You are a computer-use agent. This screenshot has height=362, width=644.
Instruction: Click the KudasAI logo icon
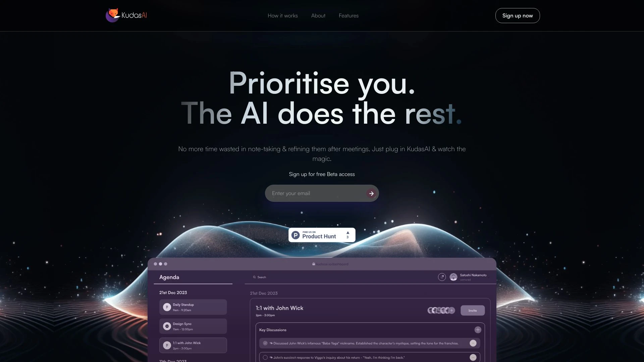pyautogui.click(x=112, y=15)
